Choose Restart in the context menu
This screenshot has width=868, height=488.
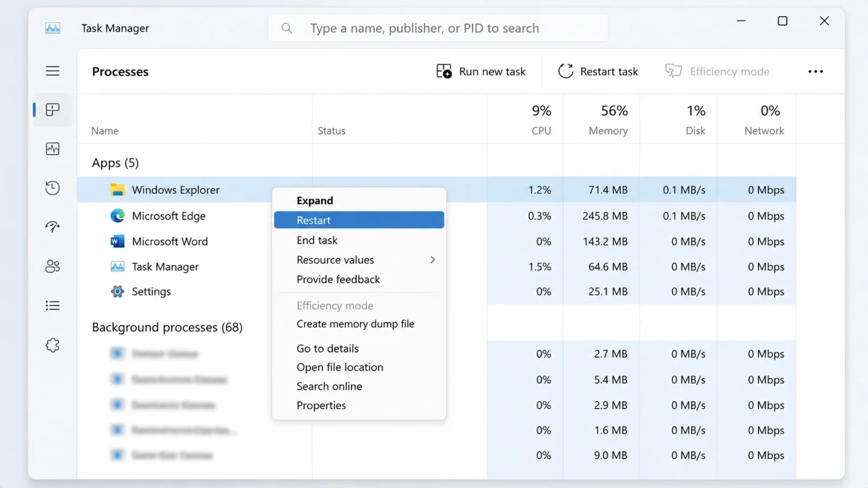359,220
